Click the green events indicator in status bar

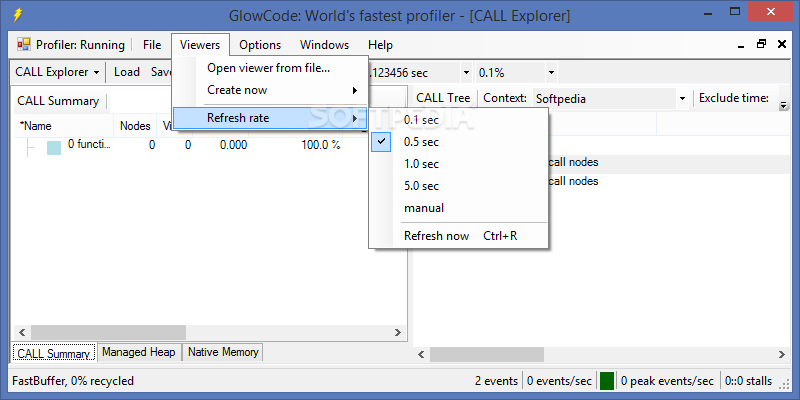coord(607,381)
